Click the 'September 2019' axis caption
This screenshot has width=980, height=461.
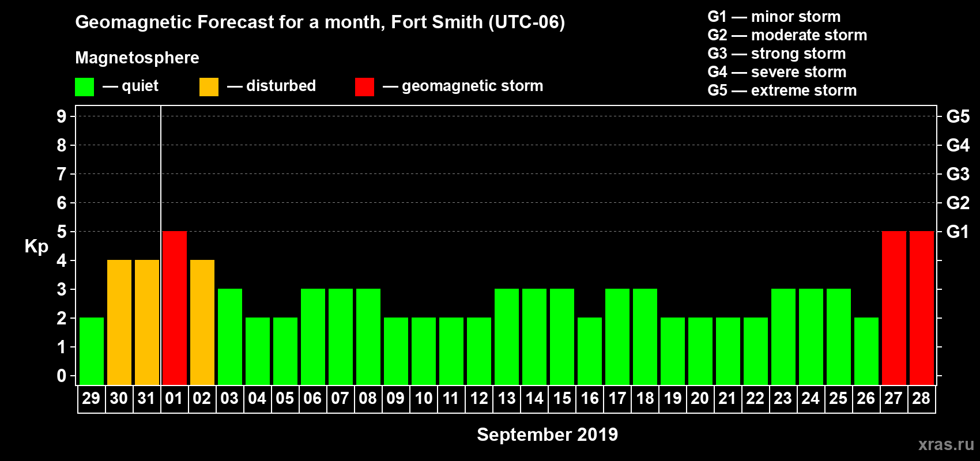(x=548, y=434)
